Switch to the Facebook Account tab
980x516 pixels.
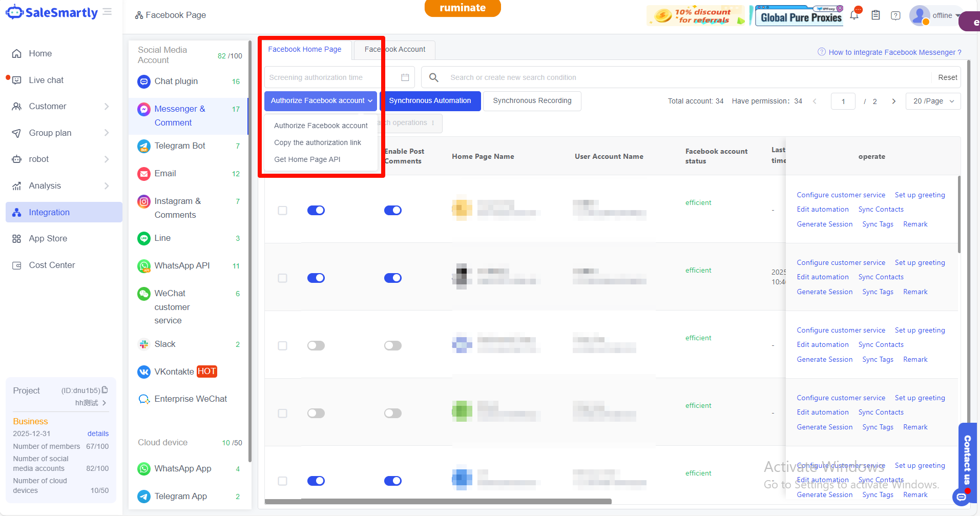tap(395, 50)
